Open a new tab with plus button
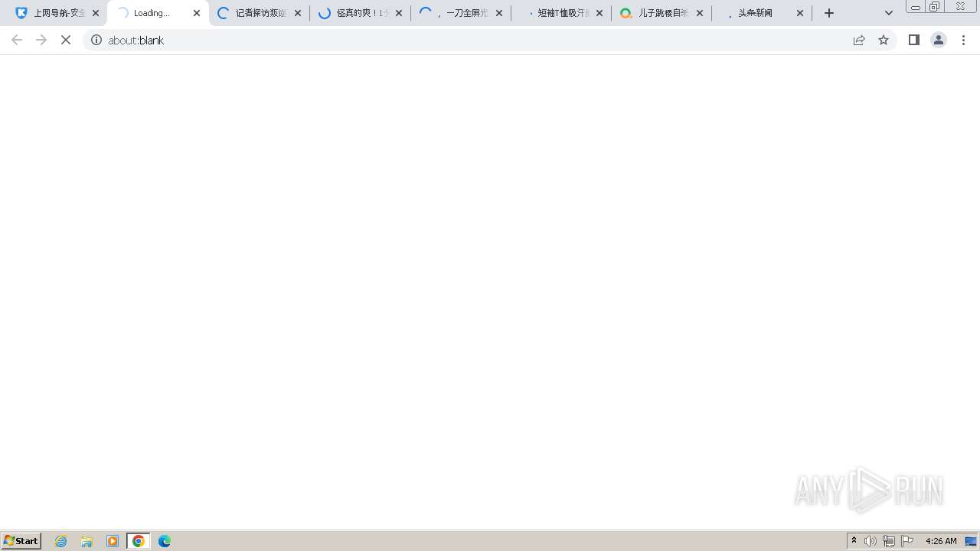Viewport: 980px width, 551px height. click(829, 13)
